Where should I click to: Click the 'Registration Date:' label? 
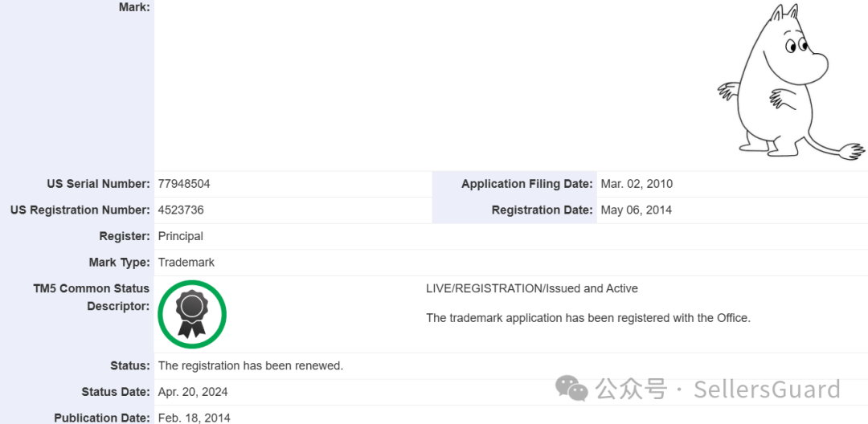click(542, 210)
